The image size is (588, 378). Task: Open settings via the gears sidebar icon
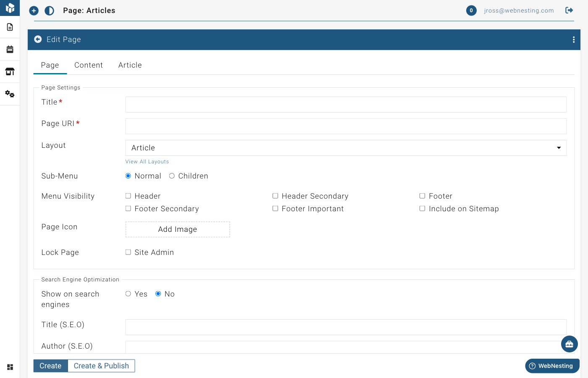[x=10, y=94]
